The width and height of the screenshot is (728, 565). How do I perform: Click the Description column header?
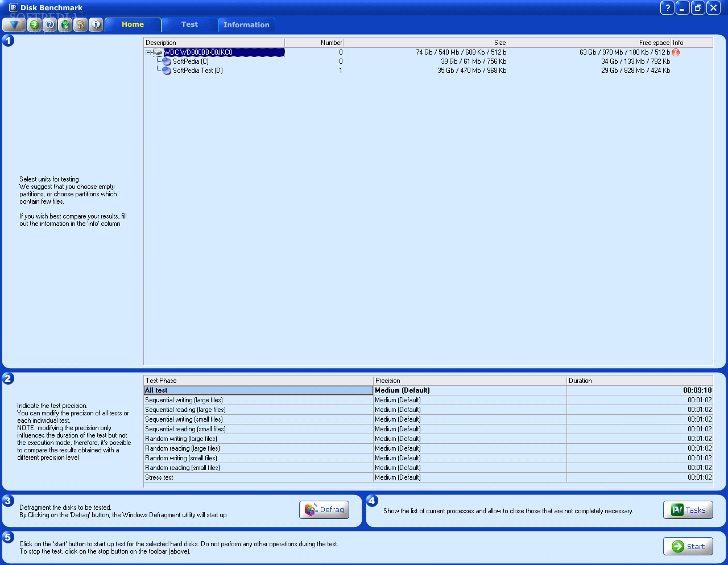tap(214, 43)
